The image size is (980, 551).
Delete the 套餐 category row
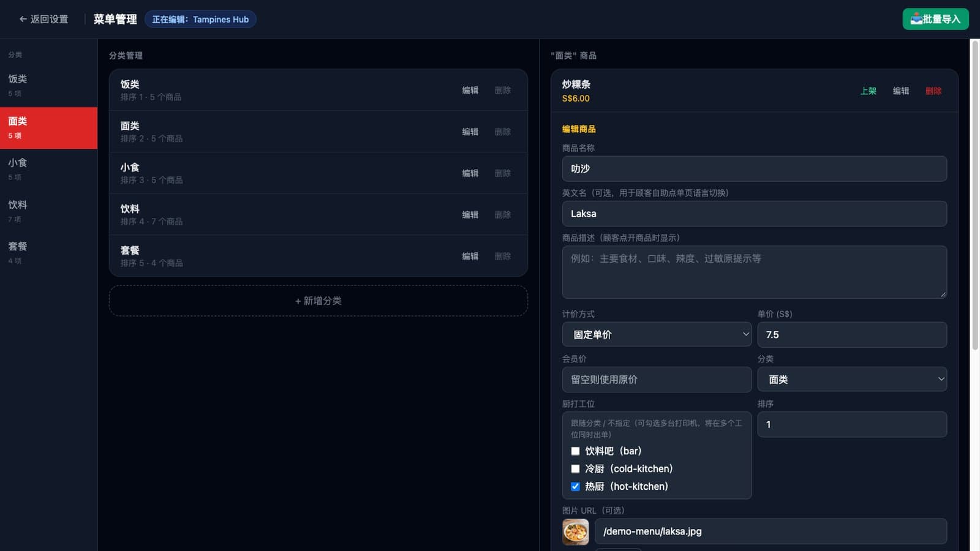[x=503, y=257]
